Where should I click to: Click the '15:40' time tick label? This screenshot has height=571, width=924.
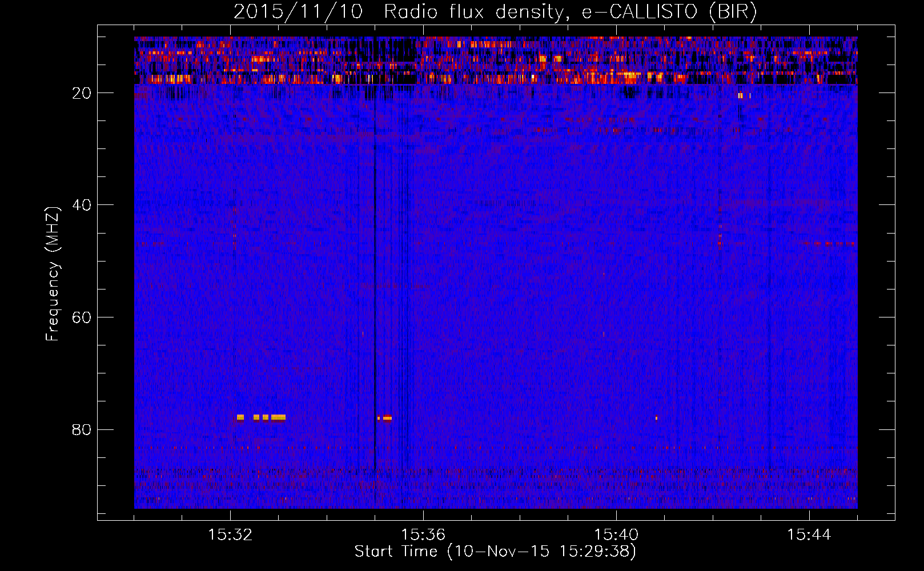pyautogui.click(x=616, y=535)
